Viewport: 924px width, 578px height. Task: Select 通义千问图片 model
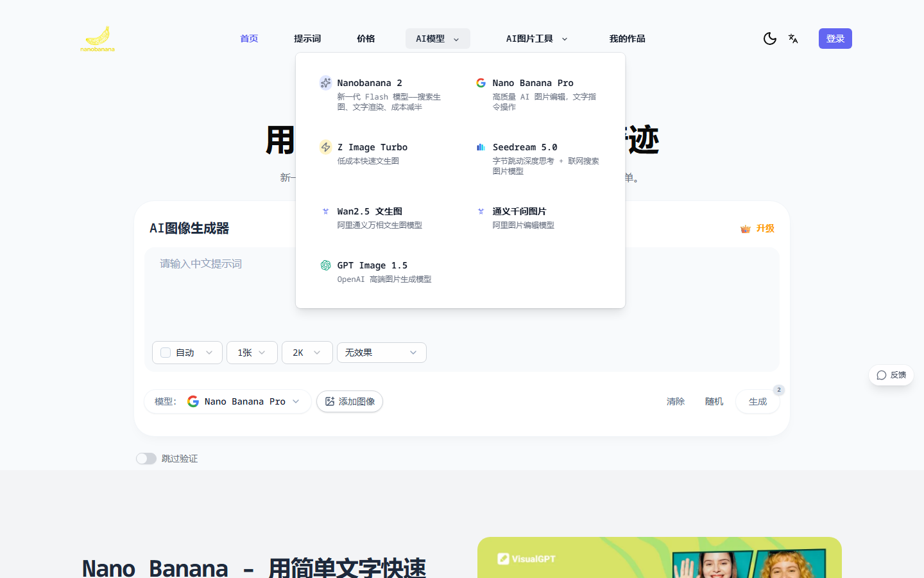click(538, 218)
